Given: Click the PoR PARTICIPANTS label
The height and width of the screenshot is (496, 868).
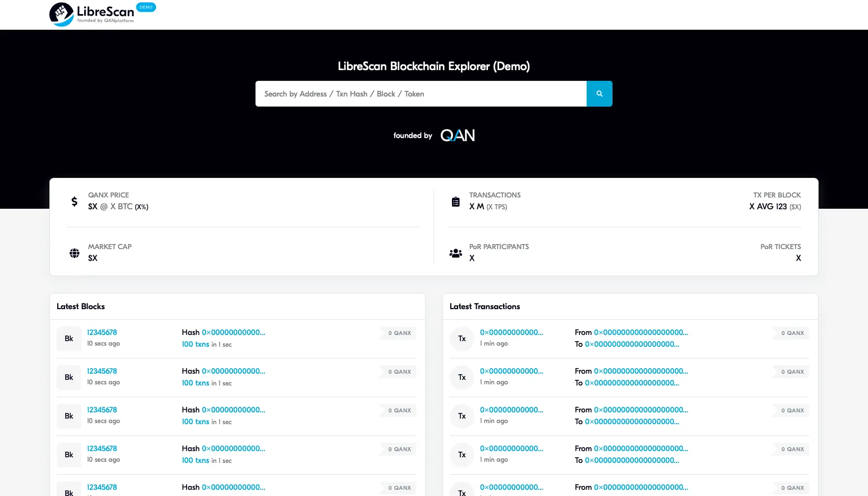Looking at the screenshot, I should [x=499, y=246].
